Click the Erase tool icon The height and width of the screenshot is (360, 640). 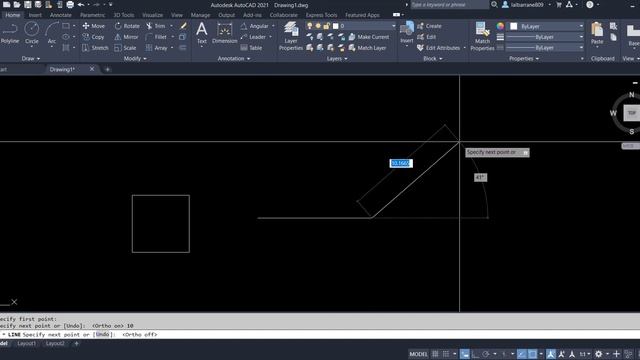[183, 26]
